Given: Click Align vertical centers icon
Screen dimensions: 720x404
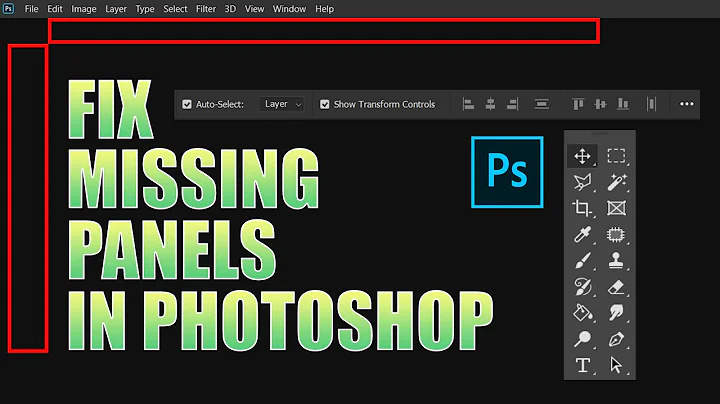Looking at the screenshot, I should (600, 104).
